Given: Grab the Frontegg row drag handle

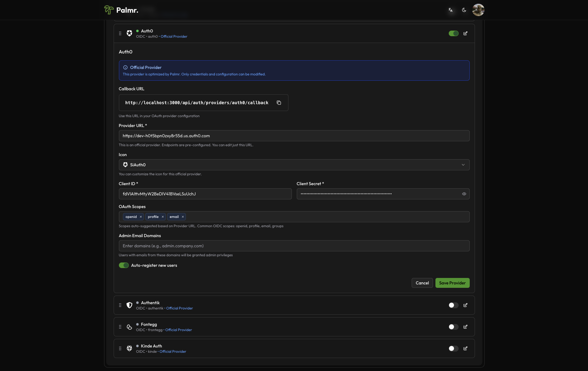Looking at the screenshot, I should click(120, 327).
